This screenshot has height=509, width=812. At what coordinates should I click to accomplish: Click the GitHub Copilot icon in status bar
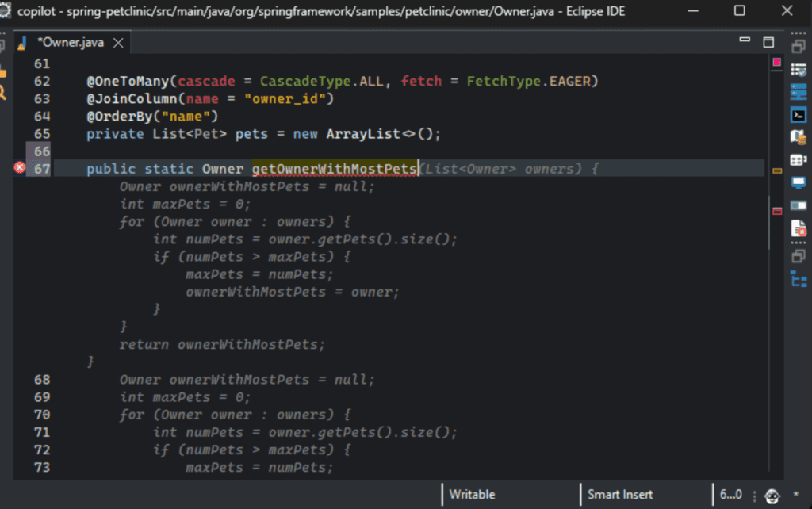pos(772,493)
